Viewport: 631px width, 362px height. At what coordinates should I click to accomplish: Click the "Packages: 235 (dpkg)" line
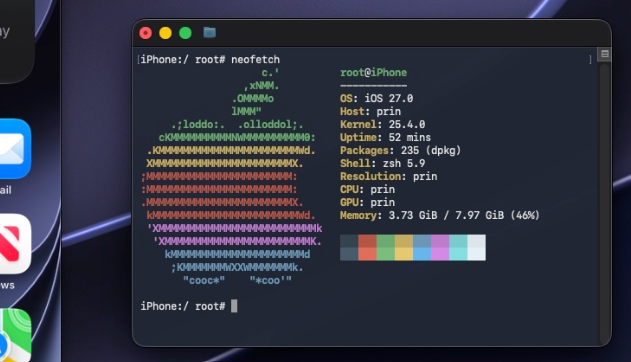click(400, 150)
